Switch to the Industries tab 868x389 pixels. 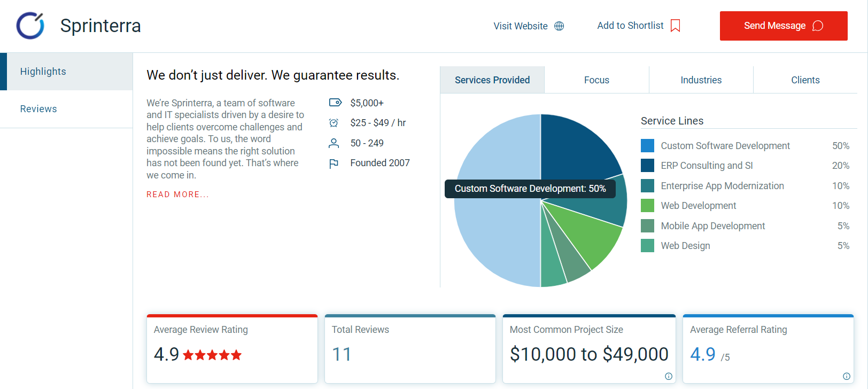pyautogui.click(x=701, y=80)
